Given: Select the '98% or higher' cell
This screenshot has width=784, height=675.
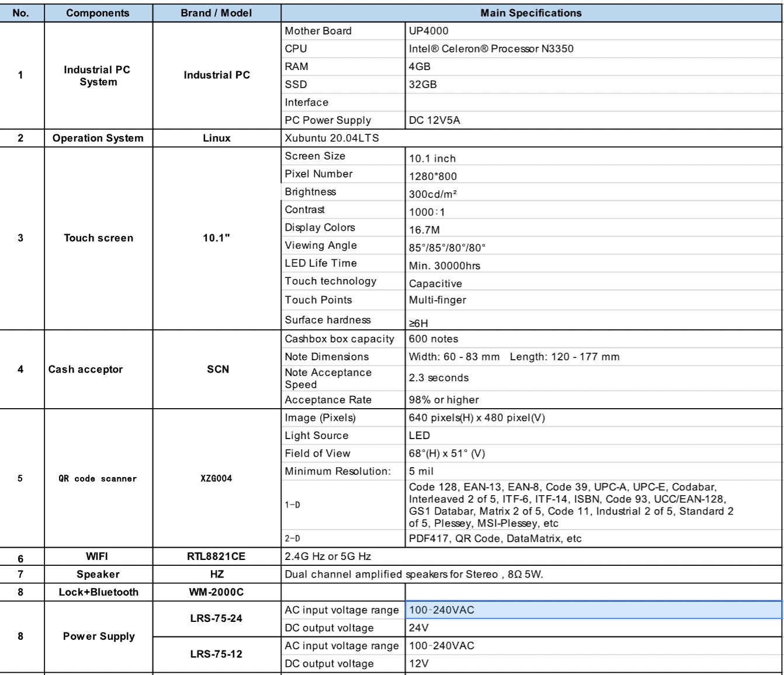Looking at the screenshot, I should pyautogui.click(x=594, y=400).
